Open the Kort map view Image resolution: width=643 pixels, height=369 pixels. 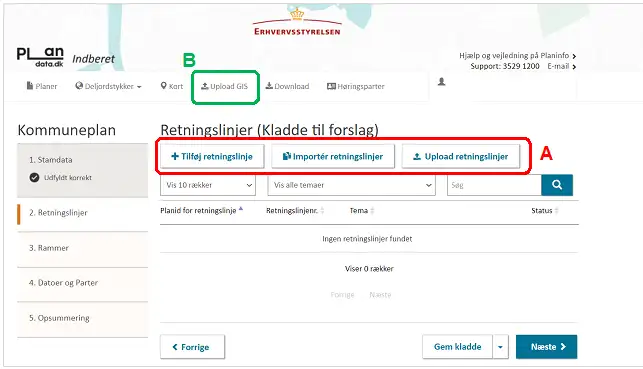point(172,86)
